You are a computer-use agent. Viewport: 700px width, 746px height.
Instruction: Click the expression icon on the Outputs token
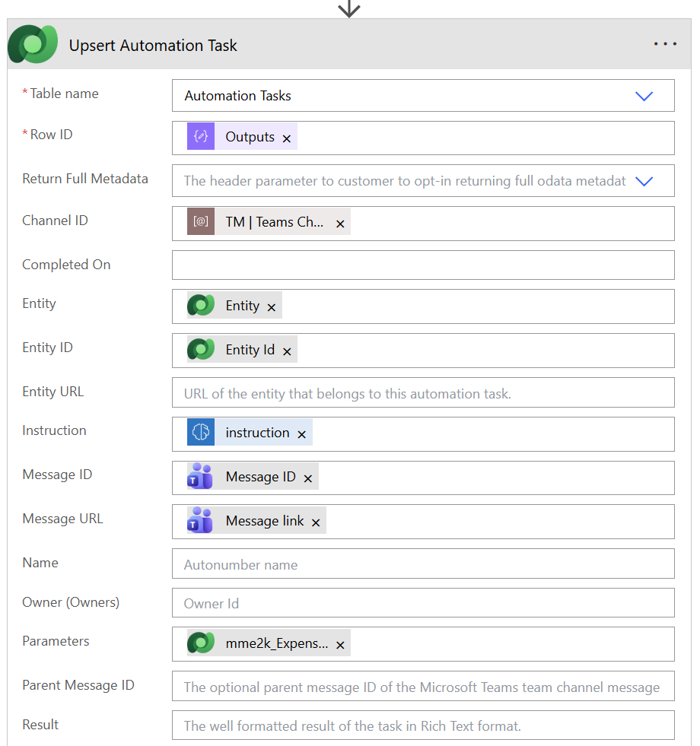(201, 138)
